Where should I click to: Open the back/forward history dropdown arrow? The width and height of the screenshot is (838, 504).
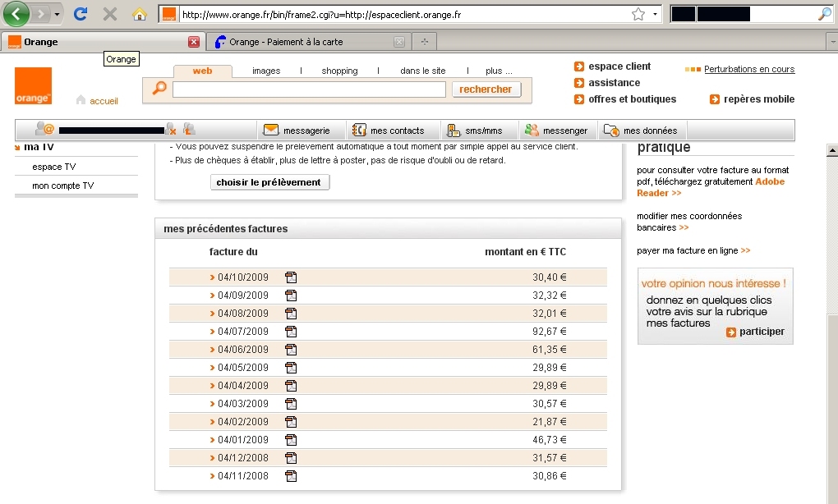(57, 15)
